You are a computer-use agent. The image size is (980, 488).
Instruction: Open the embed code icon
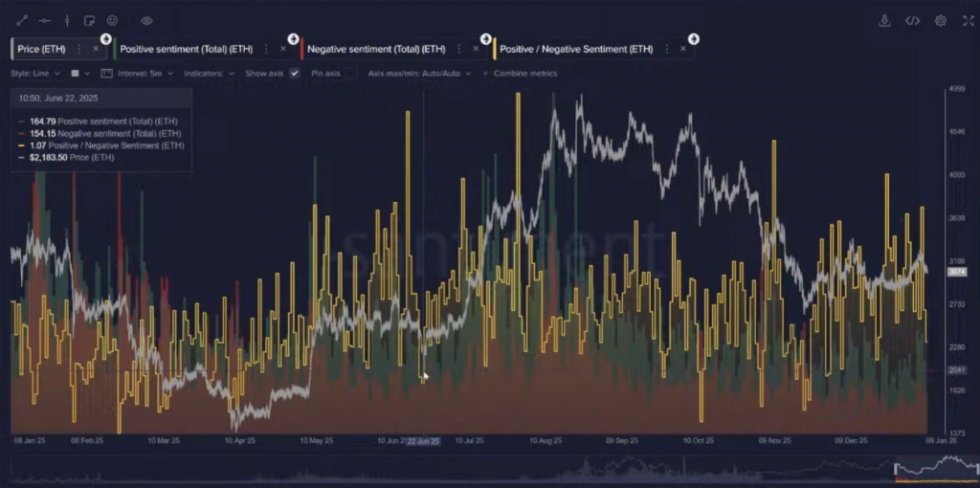pyautogui.click(x=912, y=20)
